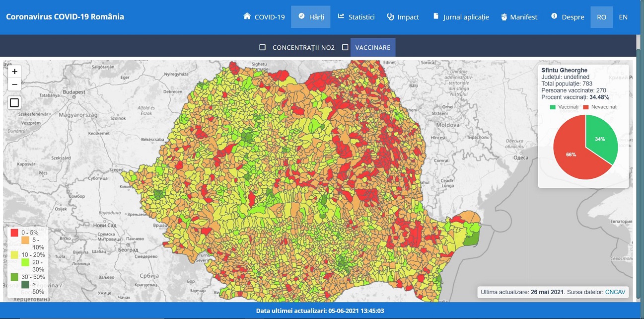Toggle Vaccinați series in pie chart legend
Image resolution: width=644 pixels, height=319 pixels.
click(x=562, y=107)
